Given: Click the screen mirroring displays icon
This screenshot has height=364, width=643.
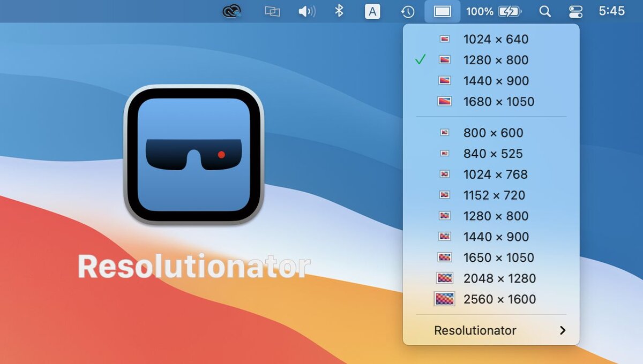Looking at the screenshot, I should point(273,11).
